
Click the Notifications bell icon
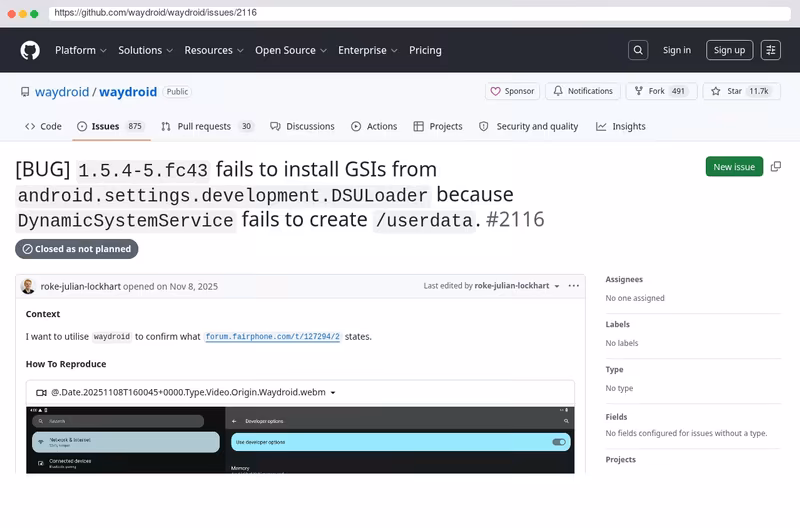(558, 91)
